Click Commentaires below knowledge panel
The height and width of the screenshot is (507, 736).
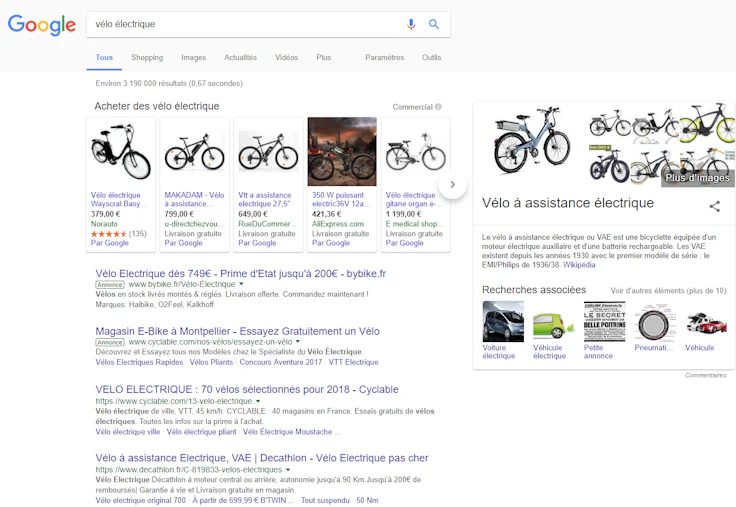tap(705, 375)
